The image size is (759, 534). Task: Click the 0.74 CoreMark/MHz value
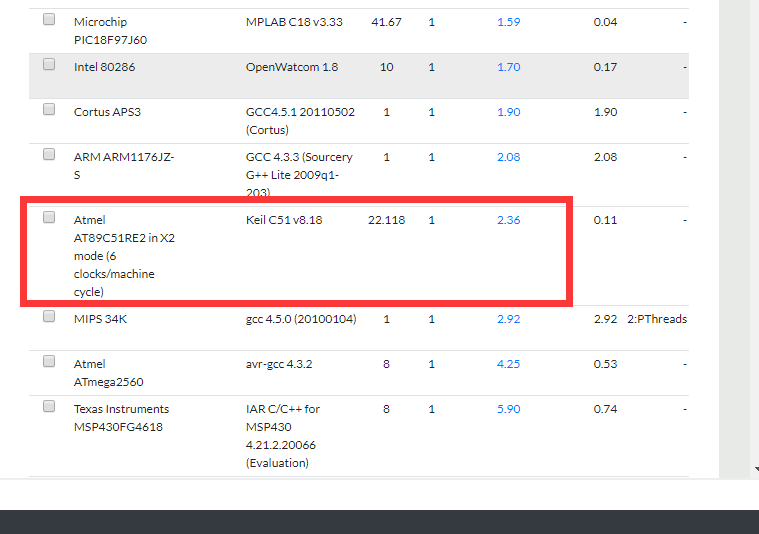[x=606, y=409]
